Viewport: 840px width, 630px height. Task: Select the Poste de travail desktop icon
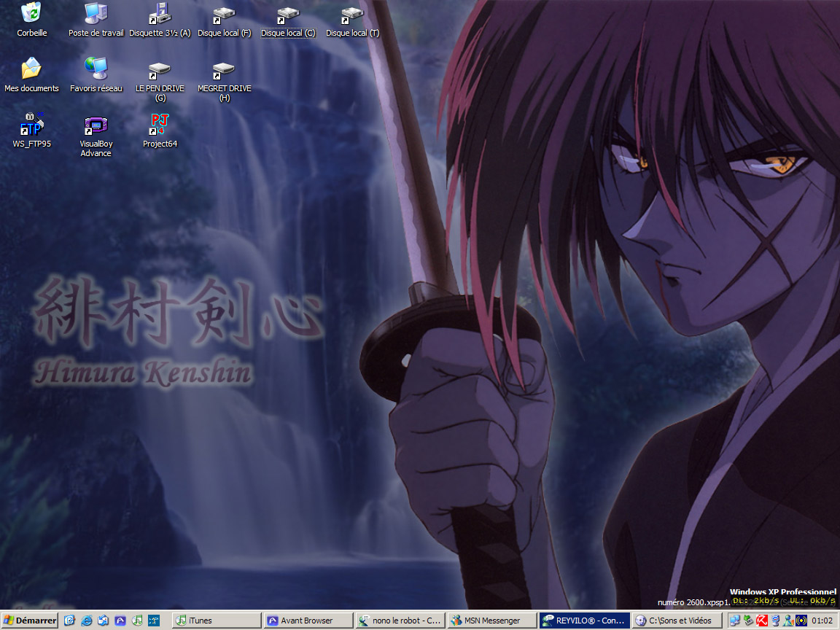click(x=96, y=20)
